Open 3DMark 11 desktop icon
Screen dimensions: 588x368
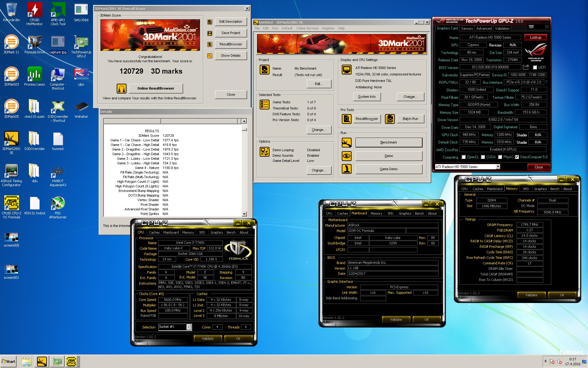11,44
